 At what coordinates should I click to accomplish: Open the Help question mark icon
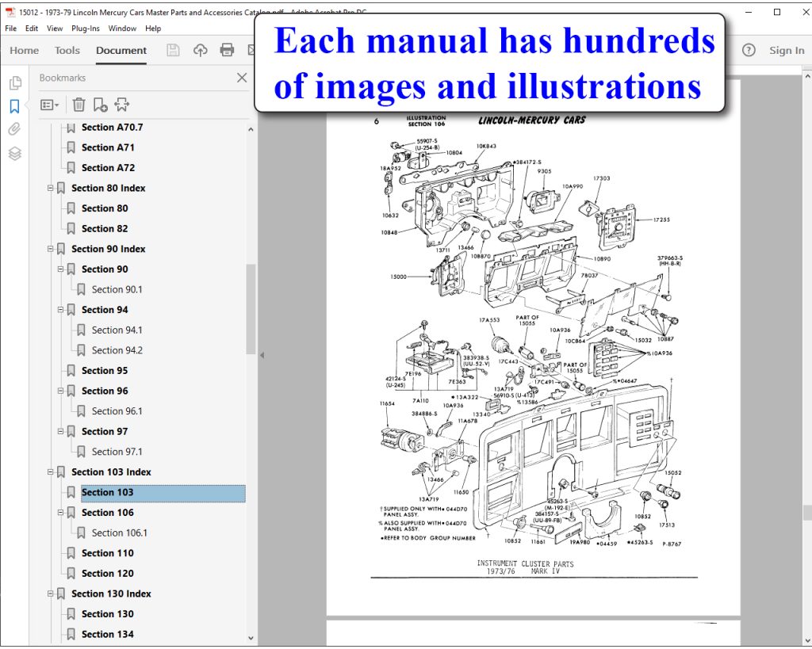click(x=749, y=50)
